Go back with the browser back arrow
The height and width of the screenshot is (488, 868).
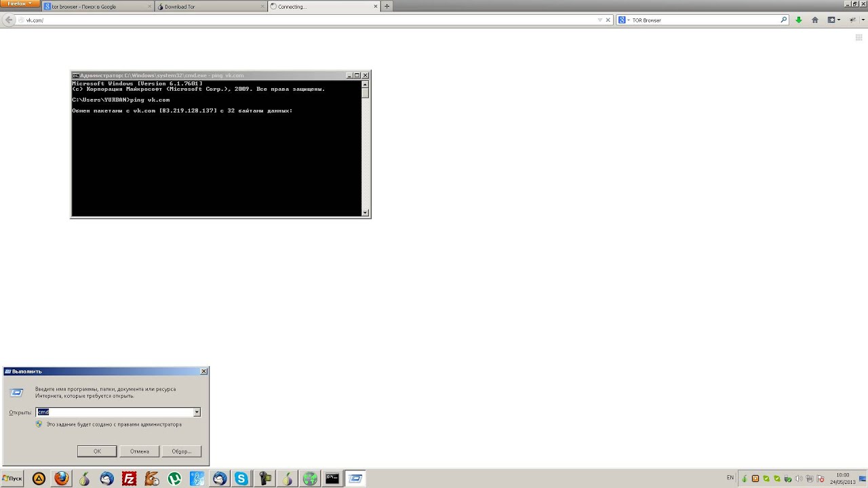[8, 20]
